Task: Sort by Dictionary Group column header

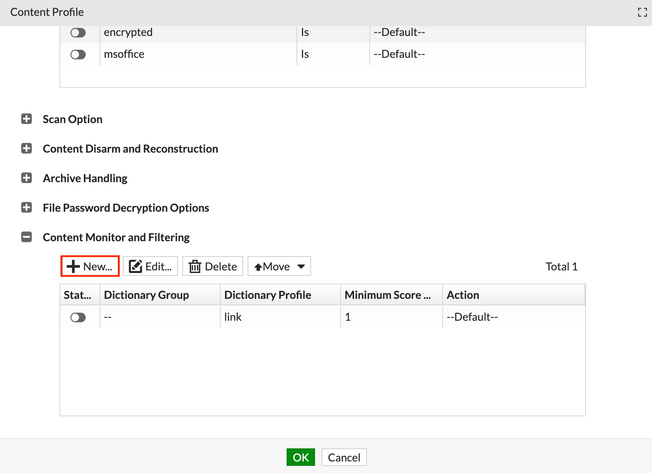Action: 160,295
